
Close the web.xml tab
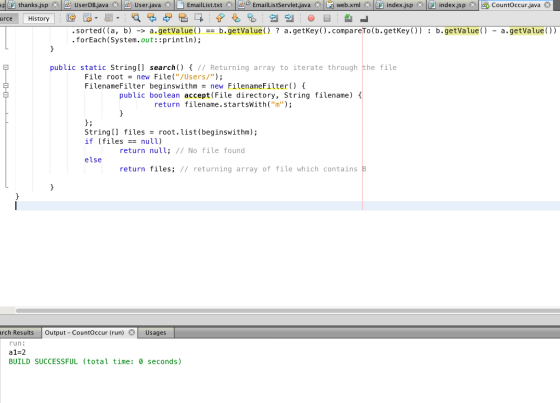click(x=368, y=5)
